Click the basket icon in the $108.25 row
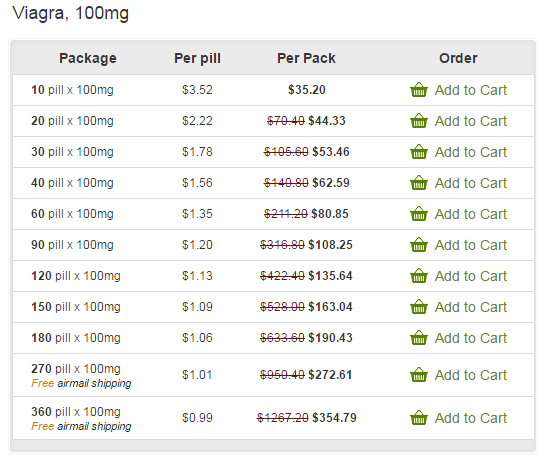Image resolution: width=552 pixels, height=462 pixels. pyautogui.click(x=419, y=244)
